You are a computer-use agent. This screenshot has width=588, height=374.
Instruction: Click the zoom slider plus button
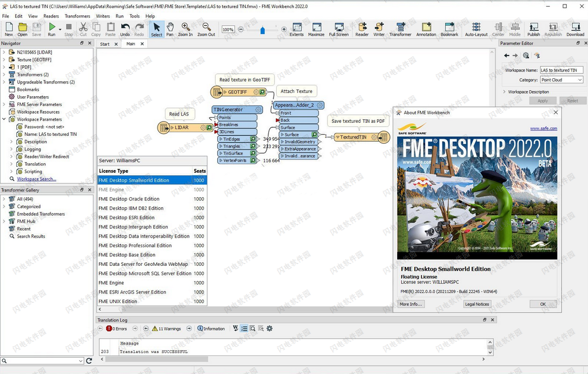point(284,29)
